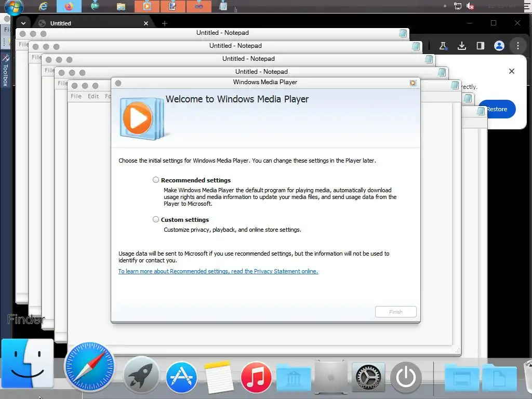This screenshot has height=399, width=532.
Task: Open the Notes icon in the dock
Action: pyautogui.click(x=219, y=377)
